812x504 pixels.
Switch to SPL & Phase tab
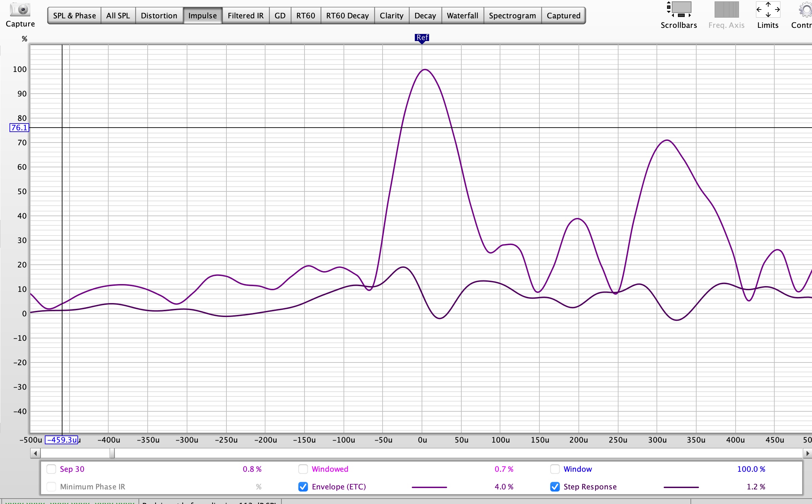point(74,16)
